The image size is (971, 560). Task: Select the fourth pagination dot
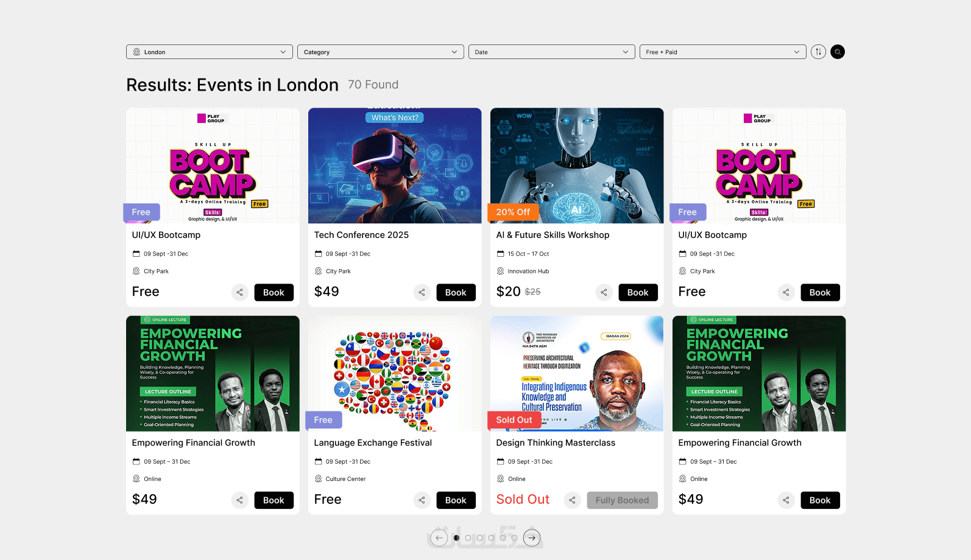point(491,538)
